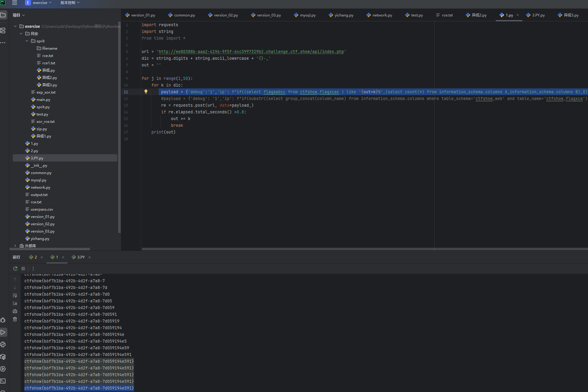Open the 版本控制 version control menu
The height and width of the screenshot is (392, 588).
tap(70, 3)
